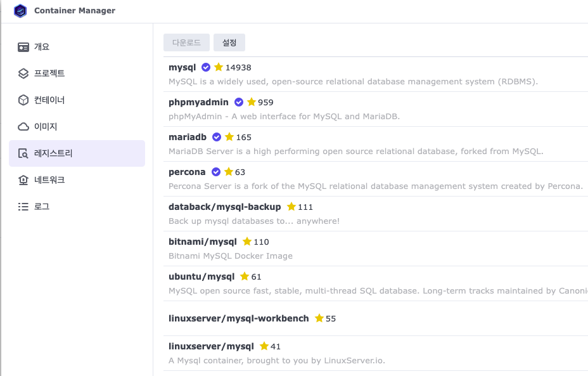Click the Container Manager app logo
588x376 pixels.
point(20,11)
